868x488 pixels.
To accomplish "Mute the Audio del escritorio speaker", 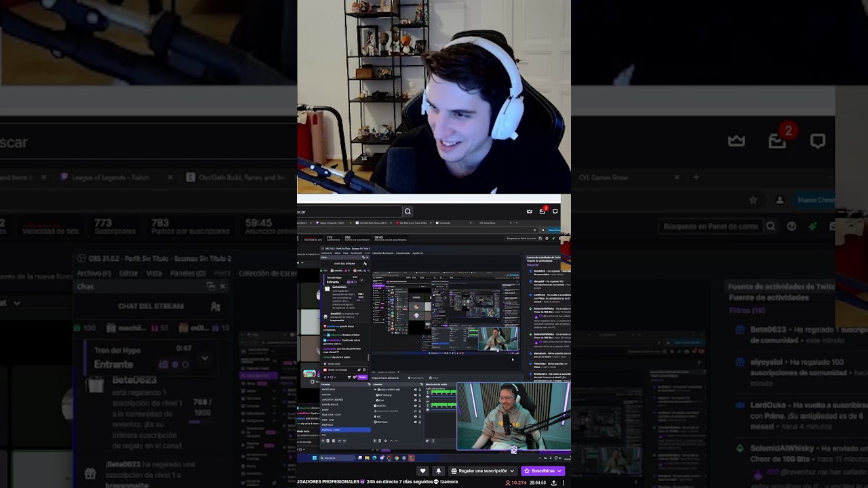I will point(428,396).
